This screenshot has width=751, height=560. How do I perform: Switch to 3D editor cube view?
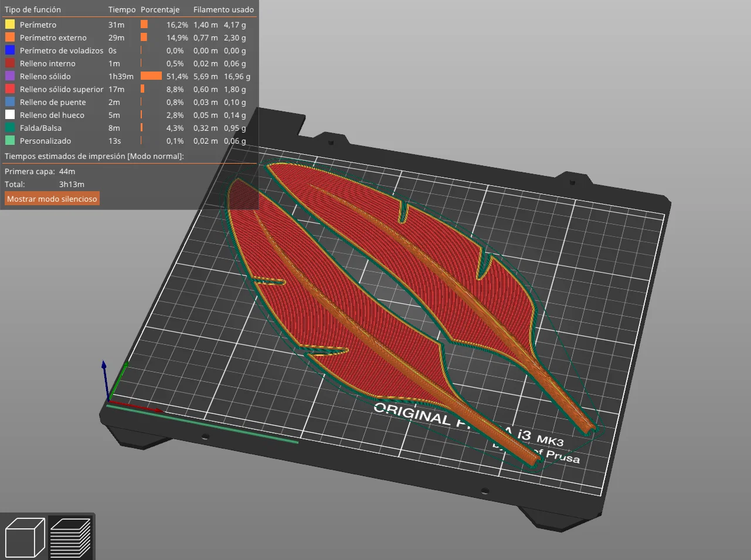[25, 537]
